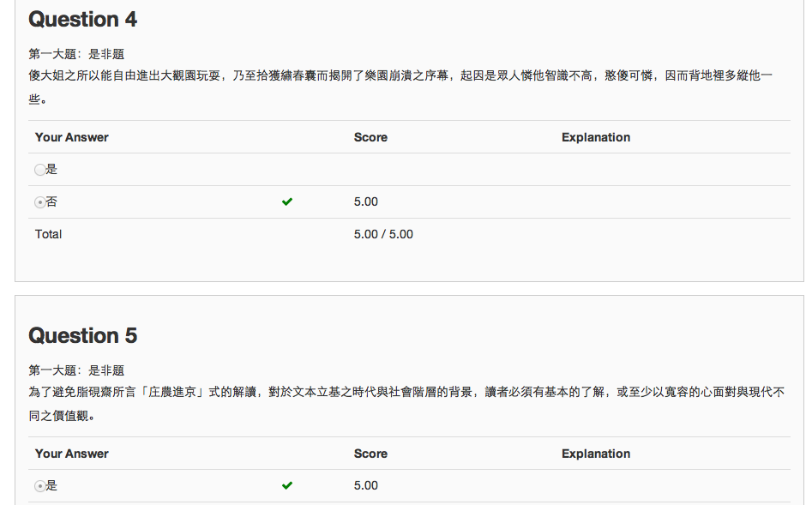Click the Question 4 heading
The height and width of the screenshot is (505, 812).
(82, 20)
